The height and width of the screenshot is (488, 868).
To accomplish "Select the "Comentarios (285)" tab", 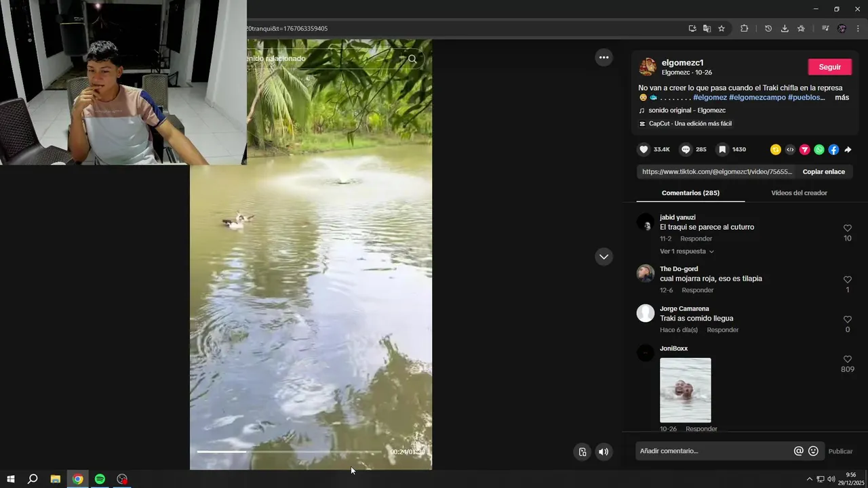I will pyautogui.click(x=690, y=193).
